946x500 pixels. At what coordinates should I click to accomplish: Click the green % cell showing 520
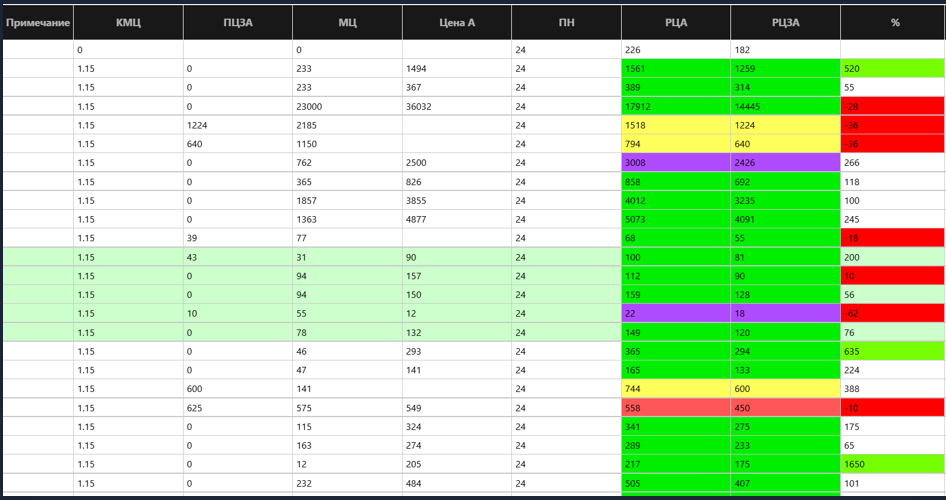pos(893,69)
